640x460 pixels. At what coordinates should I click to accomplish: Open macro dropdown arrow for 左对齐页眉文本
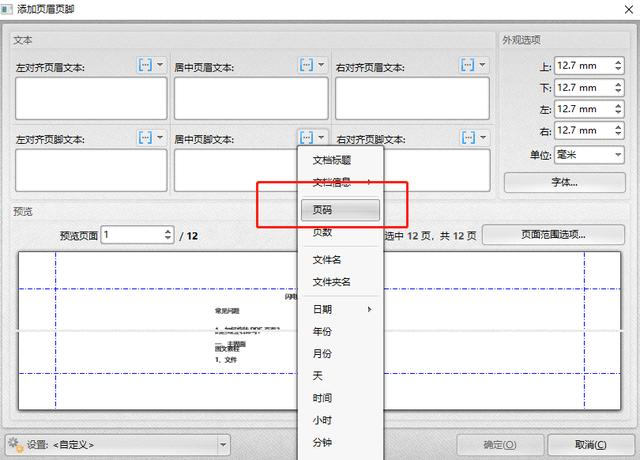coord(160,64)
